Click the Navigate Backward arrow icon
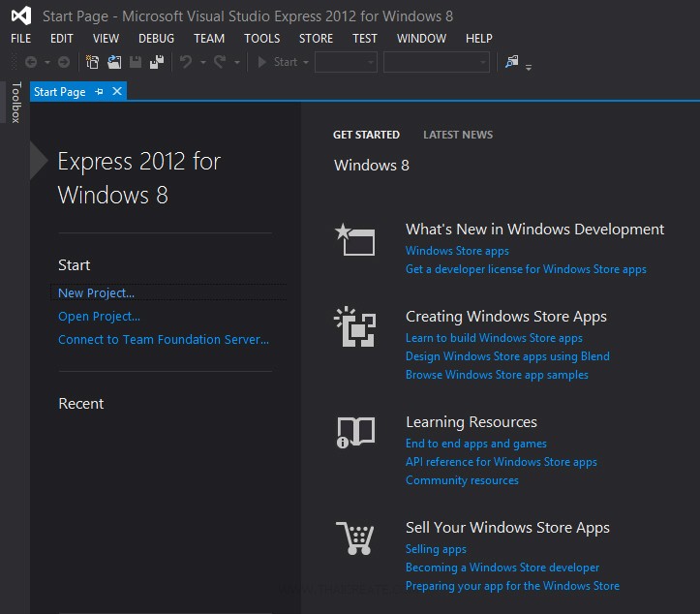The height and width of the screenshot is (614, 700). coord(31,62)
